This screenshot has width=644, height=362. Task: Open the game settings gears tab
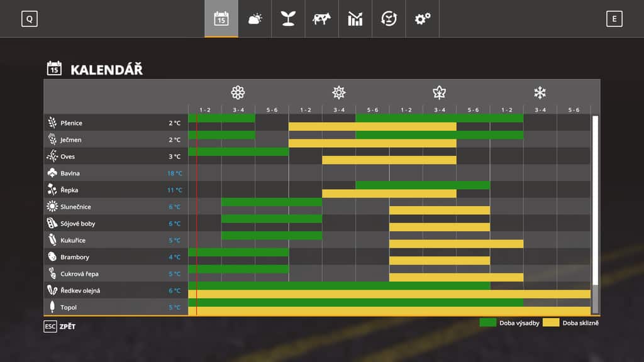[x=422, y=19]
